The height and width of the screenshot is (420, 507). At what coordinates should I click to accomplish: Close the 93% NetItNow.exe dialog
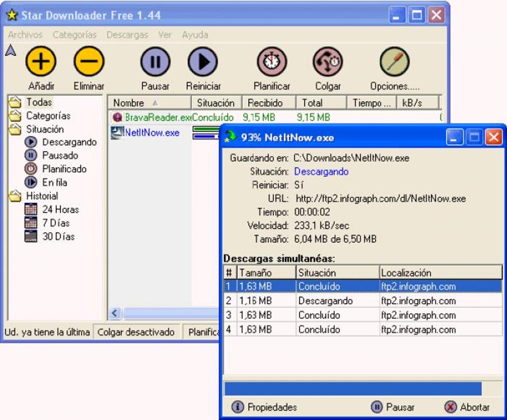tap(494, 137)
